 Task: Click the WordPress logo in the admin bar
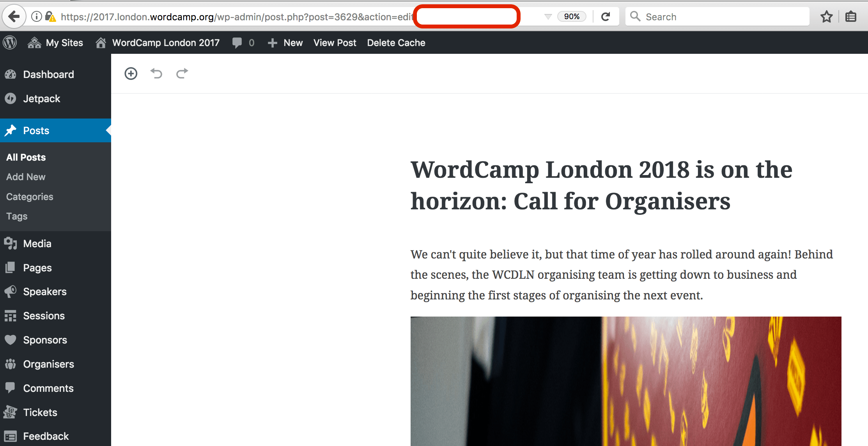click(x=10, y=42)
